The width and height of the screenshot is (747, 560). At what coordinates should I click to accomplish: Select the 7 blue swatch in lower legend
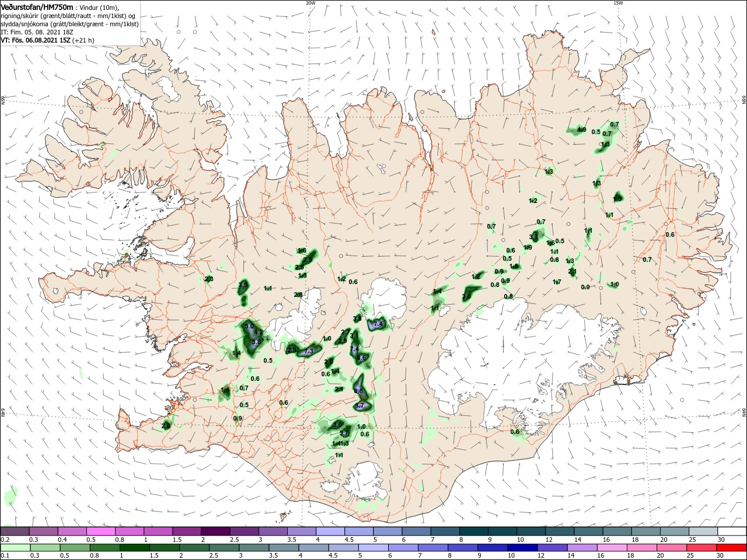pos(432,548)
